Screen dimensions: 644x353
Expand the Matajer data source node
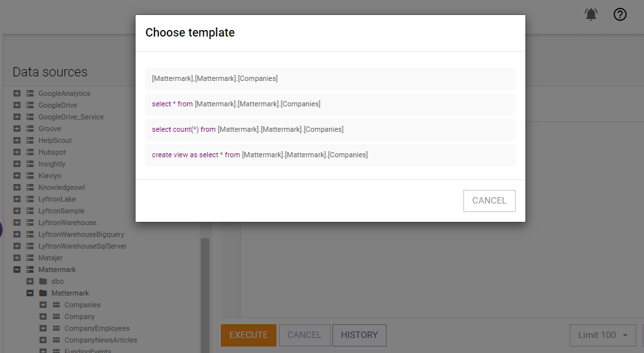pyautogui.click(x=17, y=258)
